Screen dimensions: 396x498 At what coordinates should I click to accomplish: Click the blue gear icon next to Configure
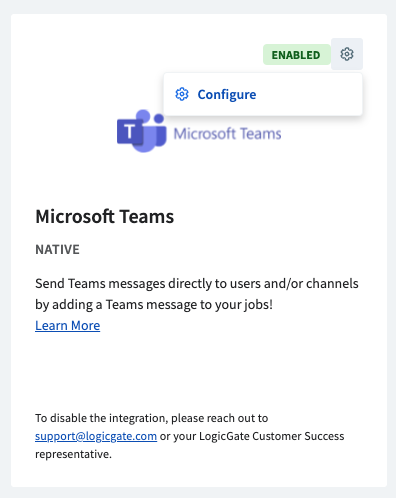[x=182, y=94]
